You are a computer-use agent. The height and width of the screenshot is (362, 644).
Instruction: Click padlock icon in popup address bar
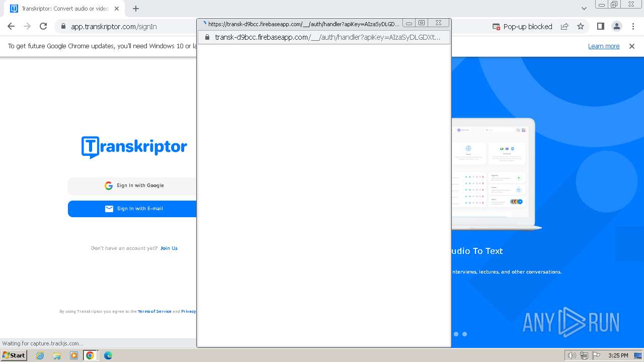207,37
